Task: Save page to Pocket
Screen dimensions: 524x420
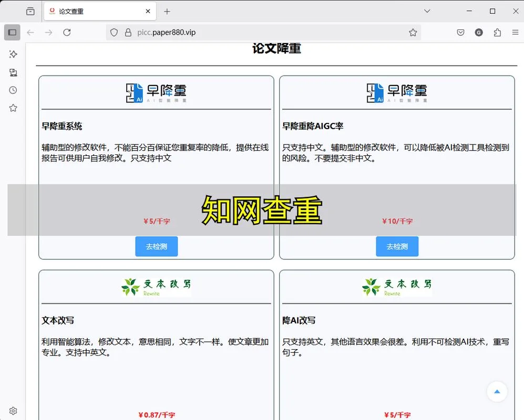Action: [x=460, y=33]
